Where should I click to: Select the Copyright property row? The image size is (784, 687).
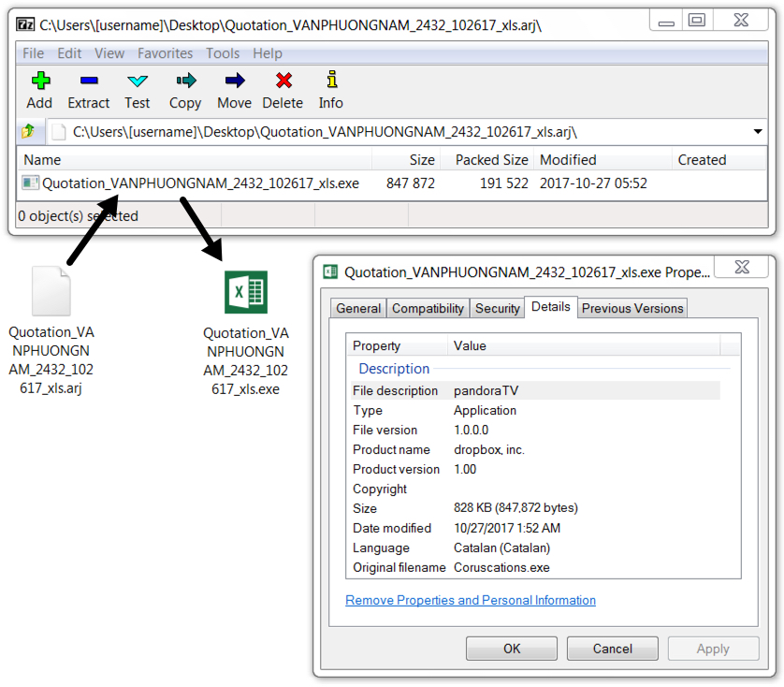pos(535,489)
